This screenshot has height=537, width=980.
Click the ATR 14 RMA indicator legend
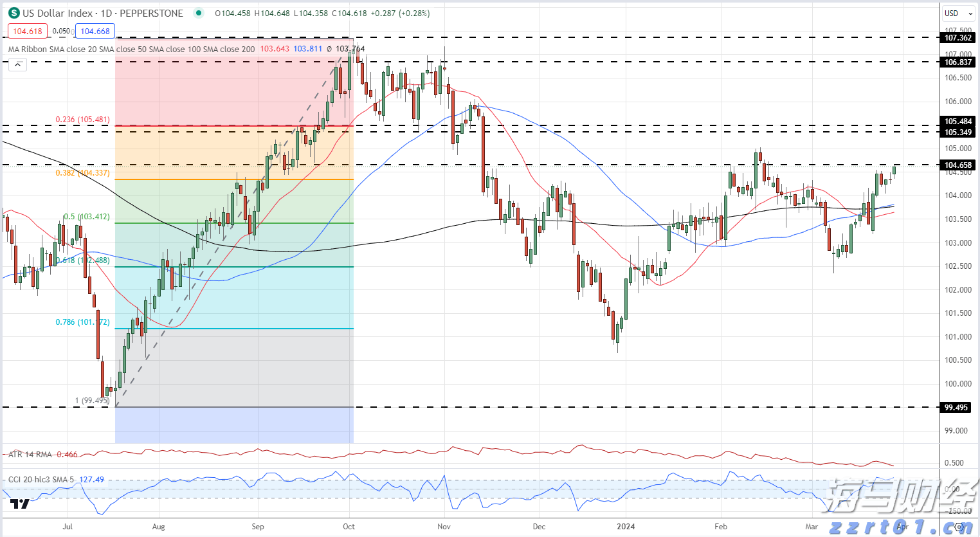click(x=30, y=455)
